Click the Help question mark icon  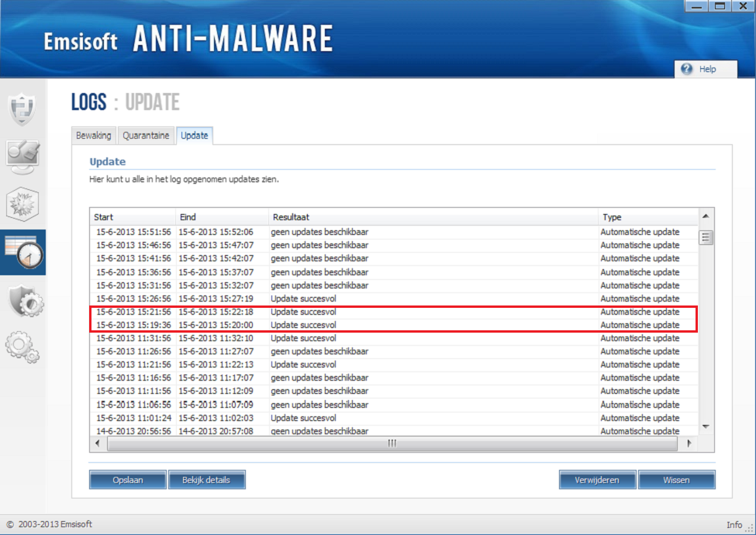tap(686, 69)
